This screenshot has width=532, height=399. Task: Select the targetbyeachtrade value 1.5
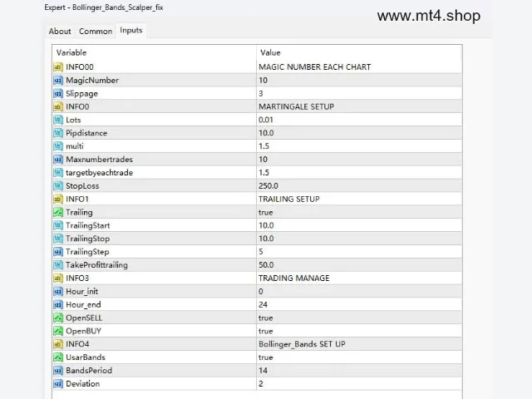tap(264, 173)
